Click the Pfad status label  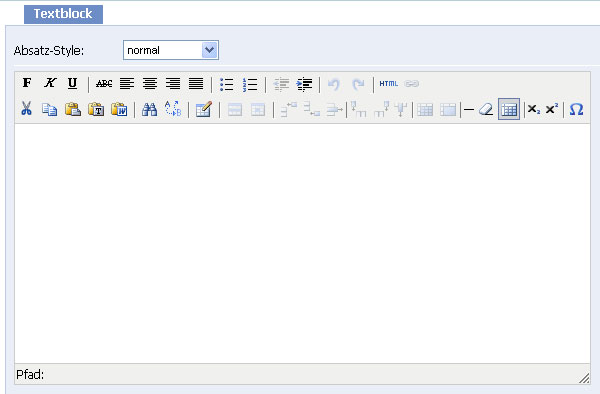pyautogui.click(x=30, y=374)
